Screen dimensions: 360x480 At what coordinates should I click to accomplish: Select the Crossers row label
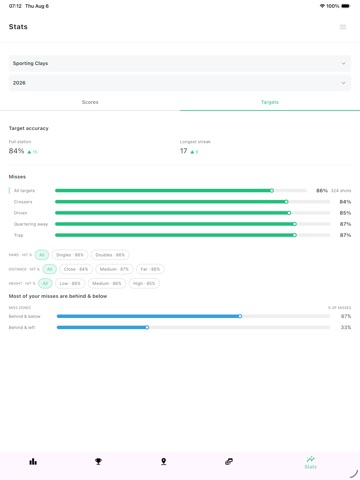23,202
